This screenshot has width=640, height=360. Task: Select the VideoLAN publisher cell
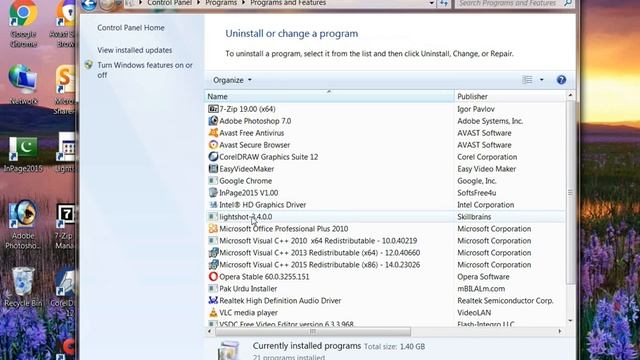474,312
